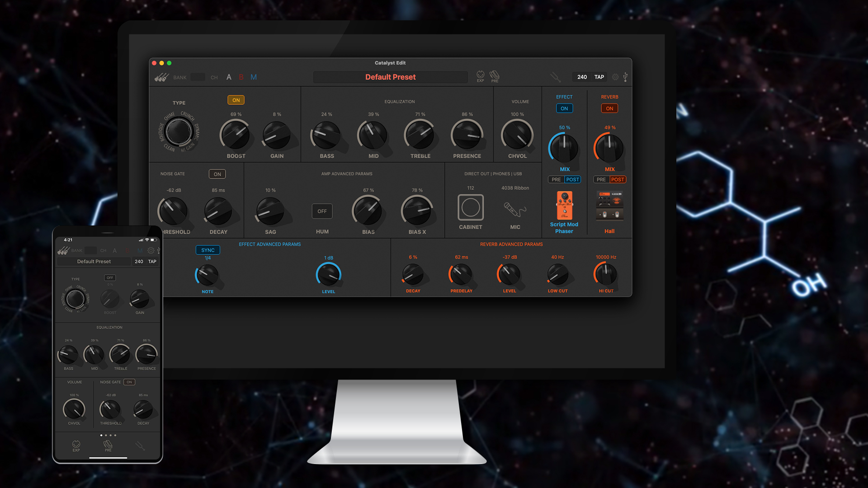The image size is (868, 488).
Task: Click the desktop GAIN knob
Action: coord(277,135)
